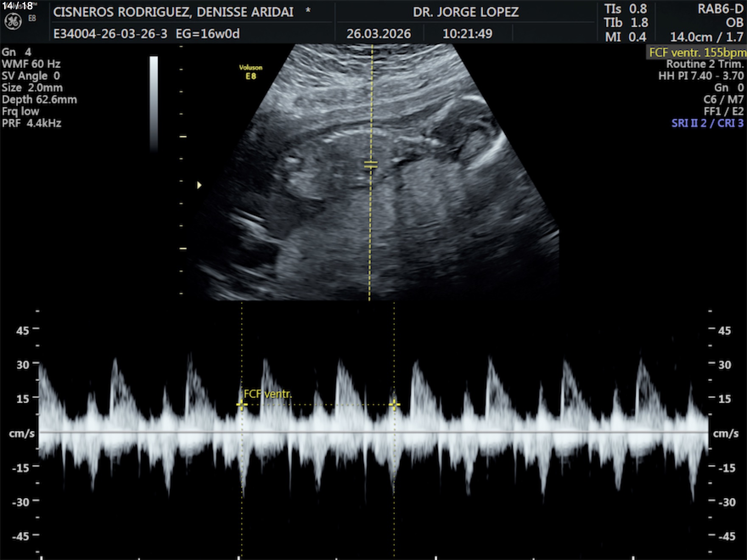Click the asterisk next to patient name
Image resolution: width=747 pixels, height=560 pixels.
click(x=308, y=11)
